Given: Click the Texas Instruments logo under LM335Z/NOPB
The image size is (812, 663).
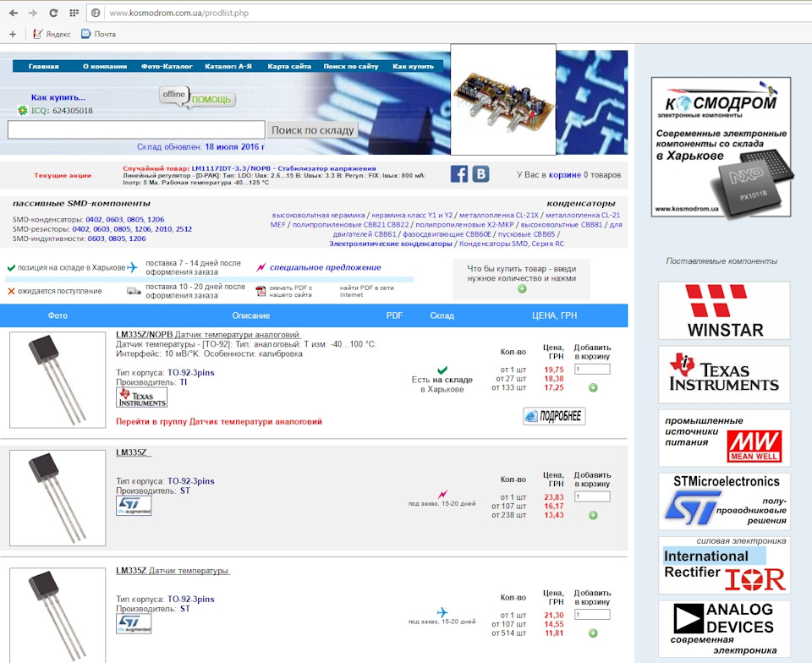Looking at the screenshot, I should 141,397.
